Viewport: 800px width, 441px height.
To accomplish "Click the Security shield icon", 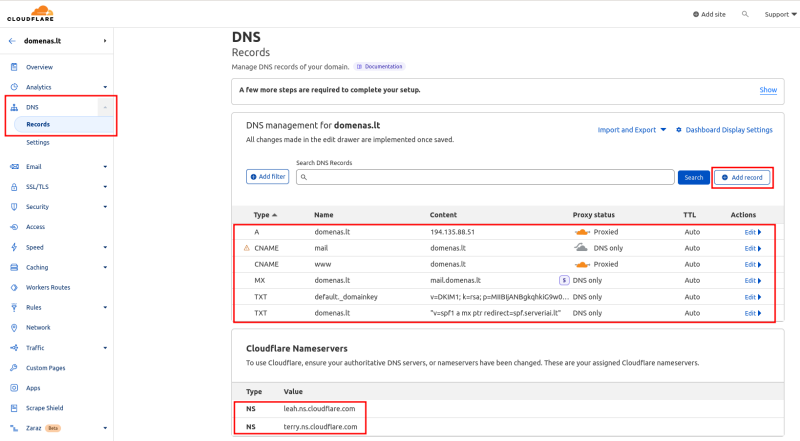I will coord(14,207).
